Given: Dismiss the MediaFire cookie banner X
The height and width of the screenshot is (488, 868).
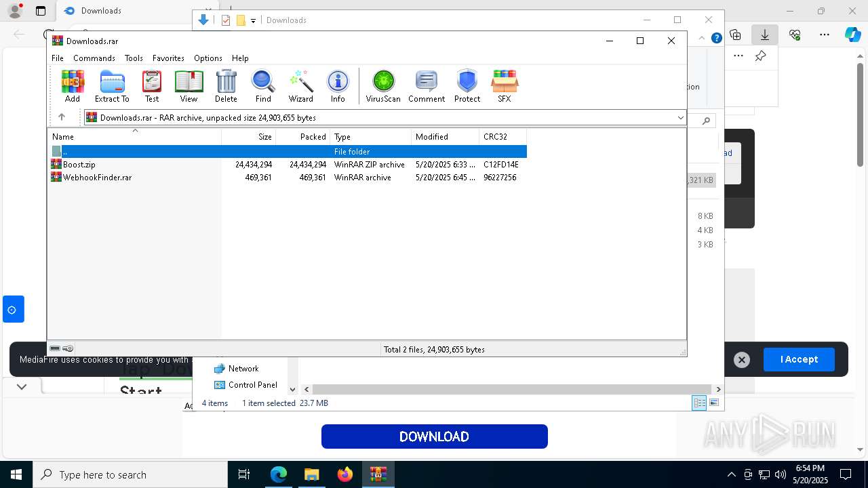Looking at the screenshot, I should [x=742, y=360].
